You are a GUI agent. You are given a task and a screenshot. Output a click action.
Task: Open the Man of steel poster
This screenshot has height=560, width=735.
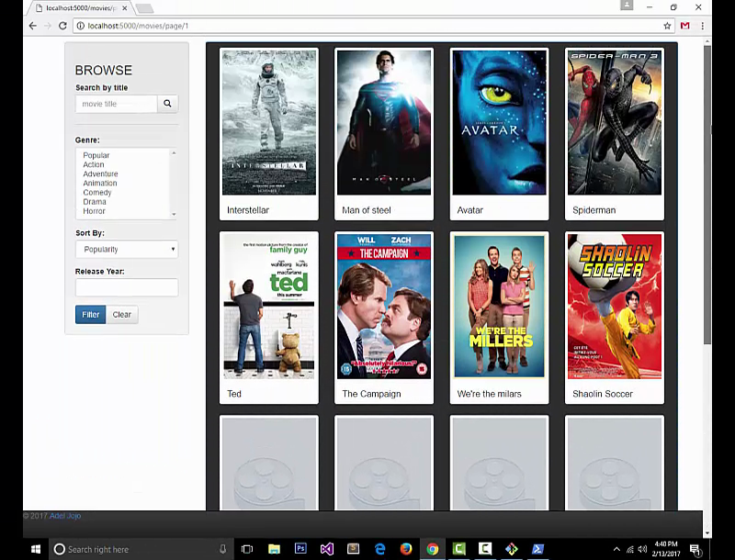pos(384,123)
